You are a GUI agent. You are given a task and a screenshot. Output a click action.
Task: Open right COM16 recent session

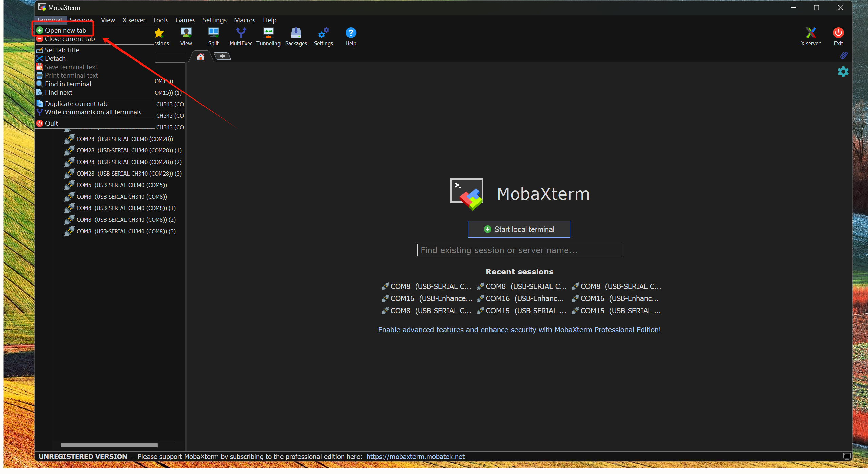pyautogui.click(x=615, y=298)
